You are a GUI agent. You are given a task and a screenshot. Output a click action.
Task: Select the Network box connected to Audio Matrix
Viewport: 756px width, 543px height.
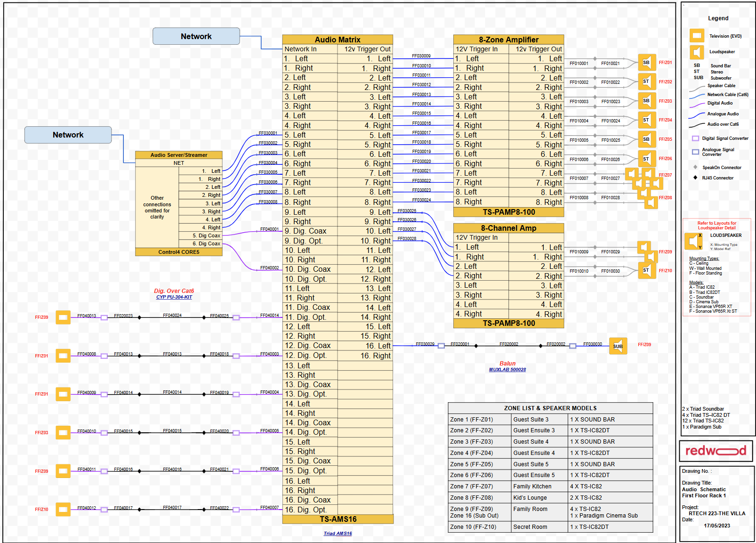tap(196, 36)
